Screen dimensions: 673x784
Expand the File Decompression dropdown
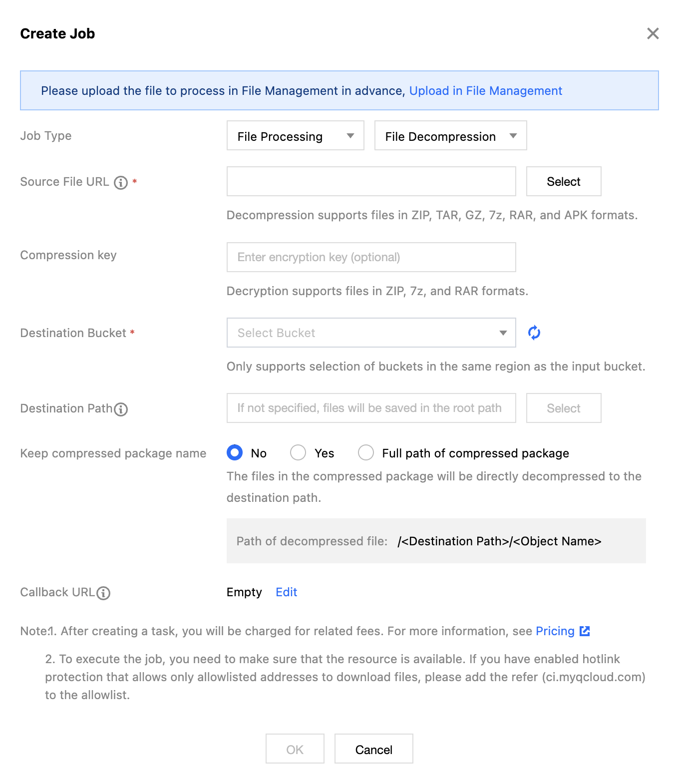pyautogui.click(x=450, y=136)
